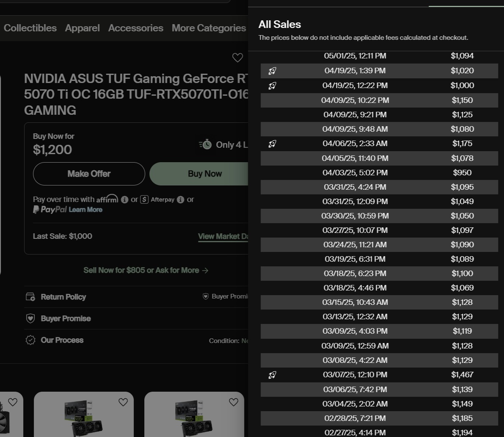Image resolution: width=504 pixels, height=437 pixels.
Task: Click the rocket icon on 04/19/25, 1:39 PM row
Action: pyautogui.click(x=272, y=71)
